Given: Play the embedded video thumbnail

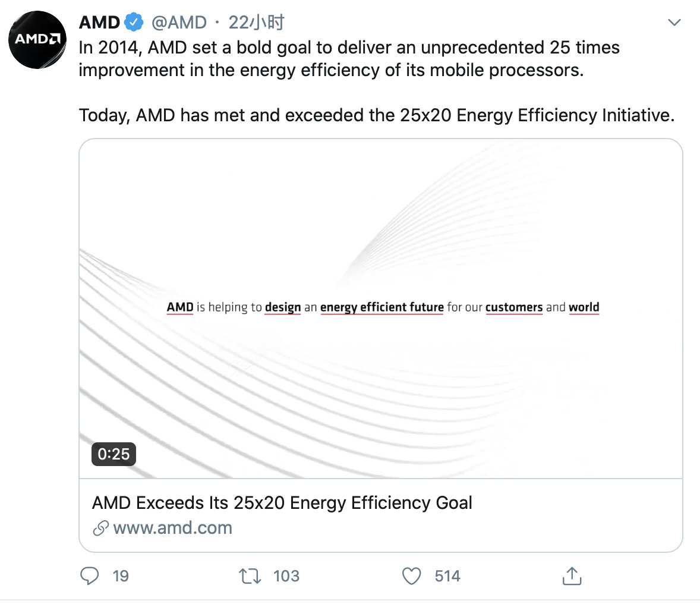Looking at the screenshot, I should (x=381, y=306).
